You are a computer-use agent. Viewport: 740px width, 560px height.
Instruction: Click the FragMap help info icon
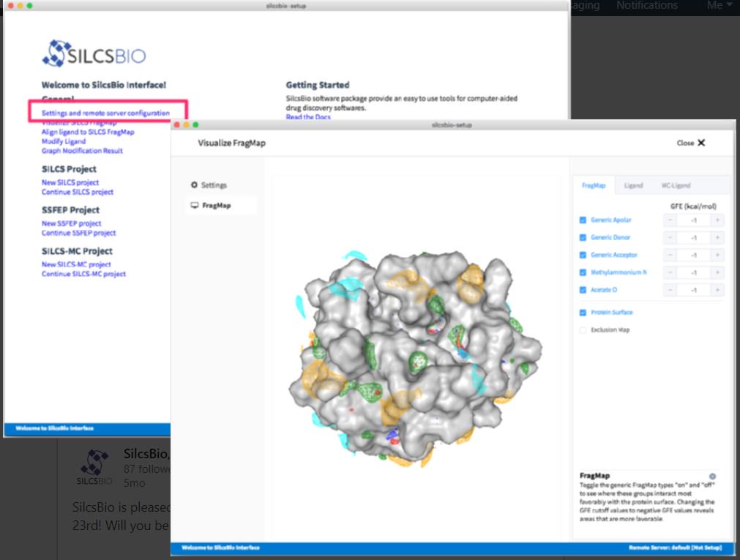tap(712, 477)
